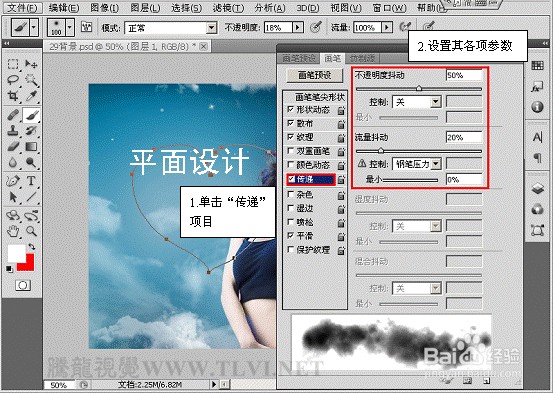This screenshot has width=553, height=393.
Task: Select the Horizontal Type tool
Action: 31,181
